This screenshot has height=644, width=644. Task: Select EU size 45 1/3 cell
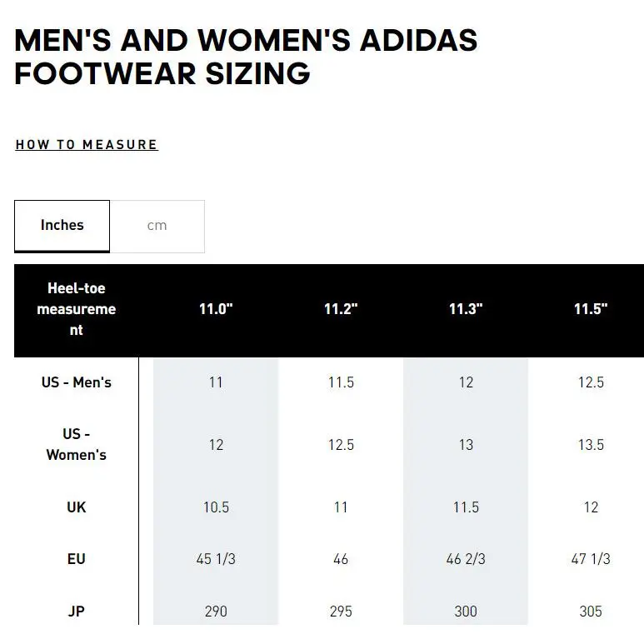click(x=216, y=559)
